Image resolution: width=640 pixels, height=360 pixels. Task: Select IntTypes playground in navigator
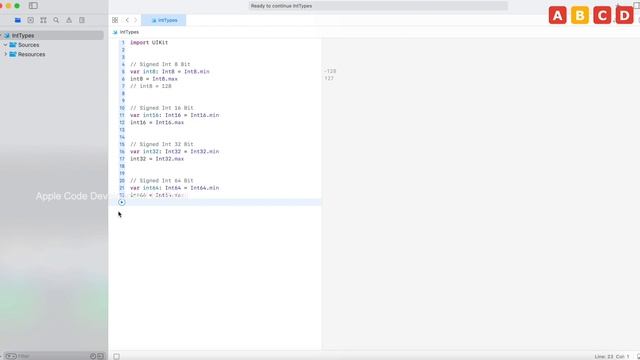pos(52,36)
